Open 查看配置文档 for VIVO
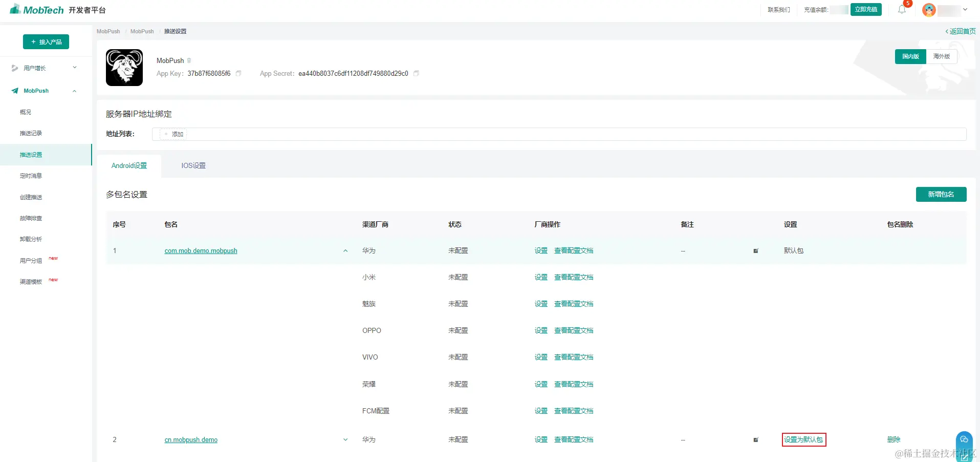Image resolution: width=980 pixels, height=462 pixels. point(574,357)
